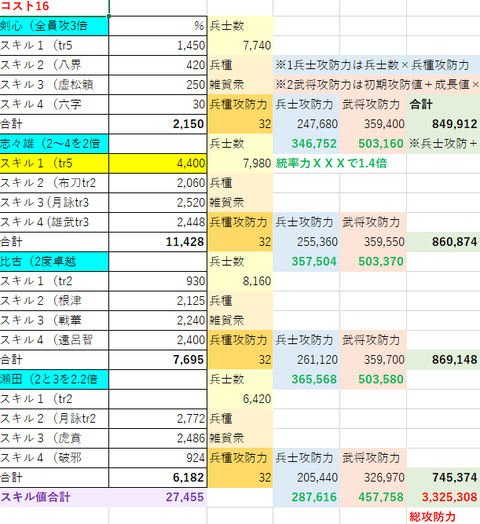Click the skill value 924

click(x=158, y=458)
